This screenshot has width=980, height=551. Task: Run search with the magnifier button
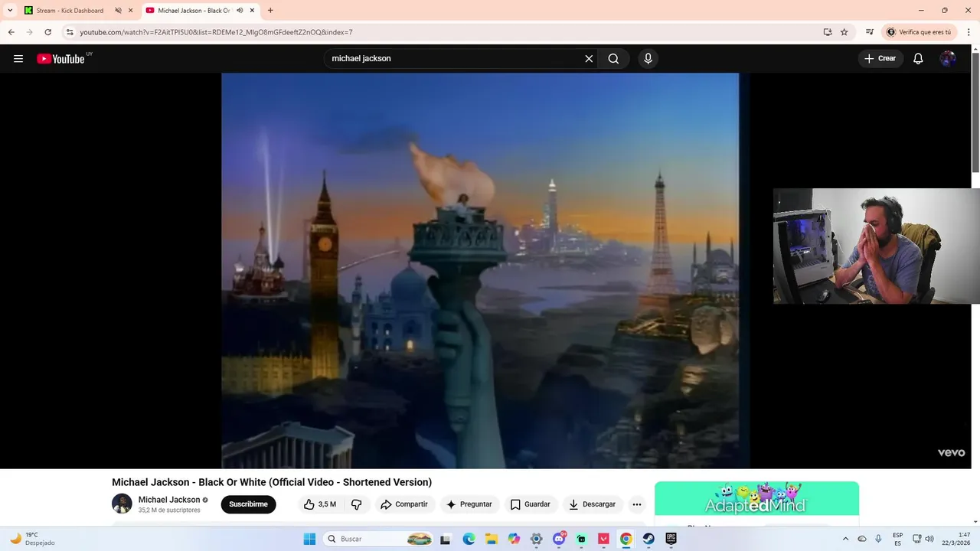(613, 59)
